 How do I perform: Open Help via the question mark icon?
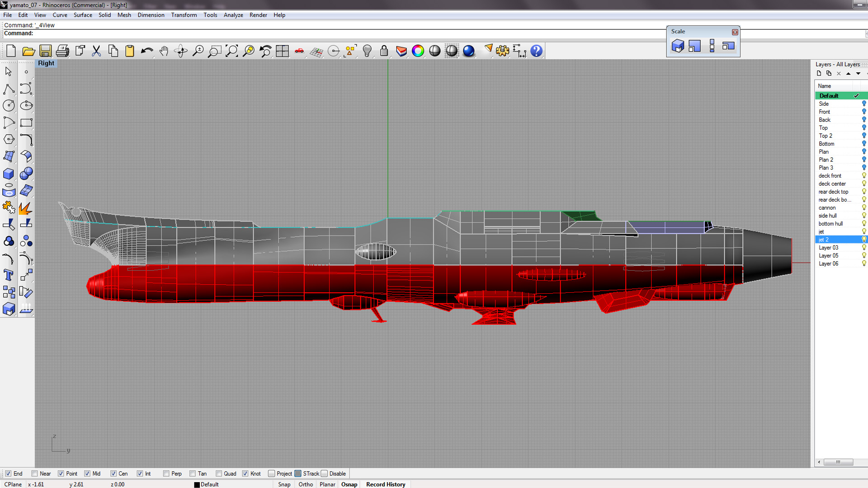(536, 51)
